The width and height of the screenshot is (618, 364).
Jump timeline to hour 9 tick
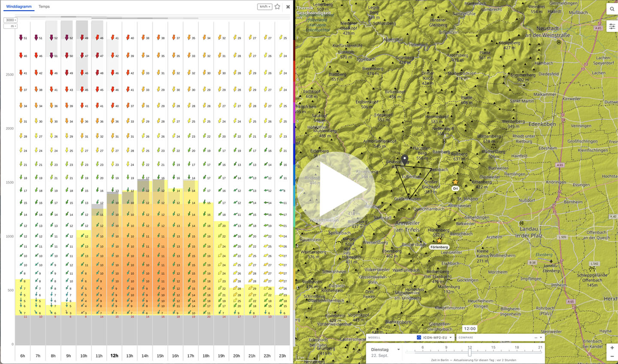click(446, 347)
